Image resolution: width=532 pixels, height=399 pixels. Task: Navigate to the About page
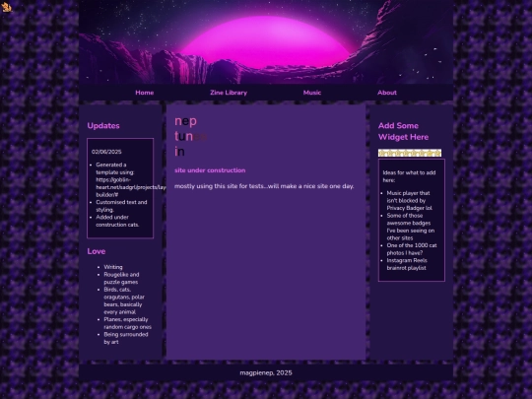pyautogui.click(x=387, y=93)
